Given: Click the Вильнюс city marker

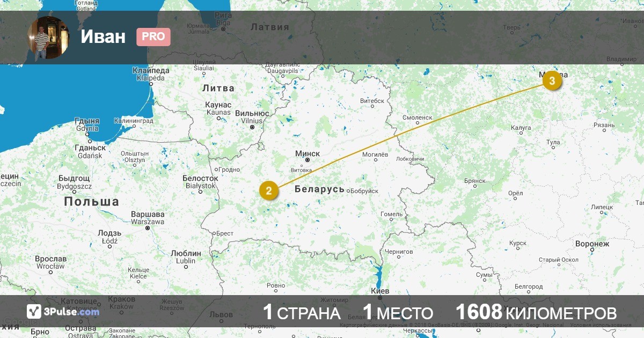Looking at the screenshot, I should [252, 127].
